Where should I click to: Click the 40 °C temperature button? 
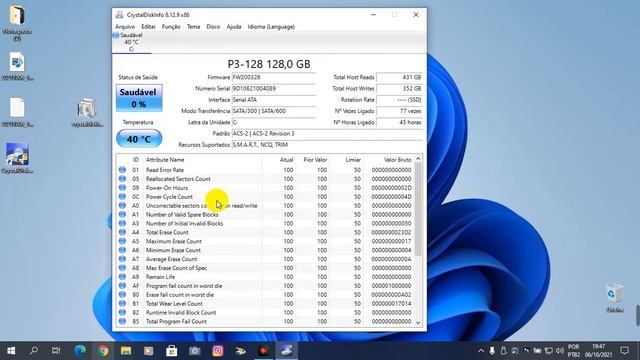pos(139,139)
